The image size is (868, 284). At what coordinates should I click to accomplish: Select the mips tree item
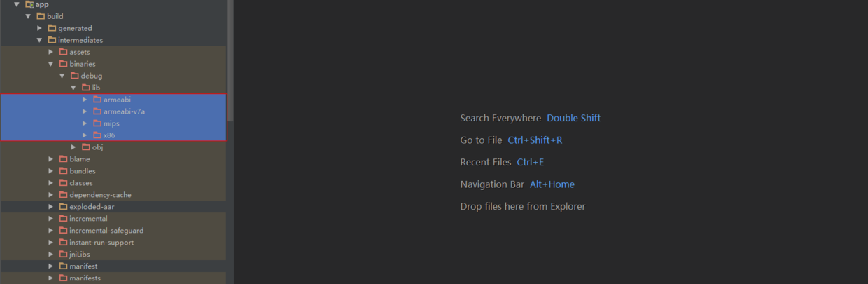[111, 123]
